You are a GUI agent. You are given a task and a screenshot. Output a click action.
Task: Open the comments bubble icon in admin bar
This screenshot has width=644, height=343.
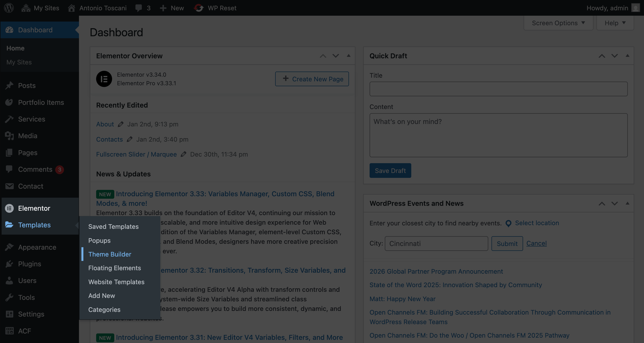[139, 8]
